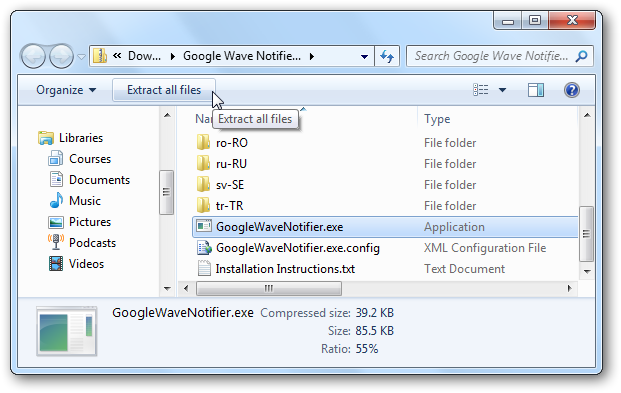621x393 pixels.
Task: Click the Back navigation arrow
Action: [33, 56]
